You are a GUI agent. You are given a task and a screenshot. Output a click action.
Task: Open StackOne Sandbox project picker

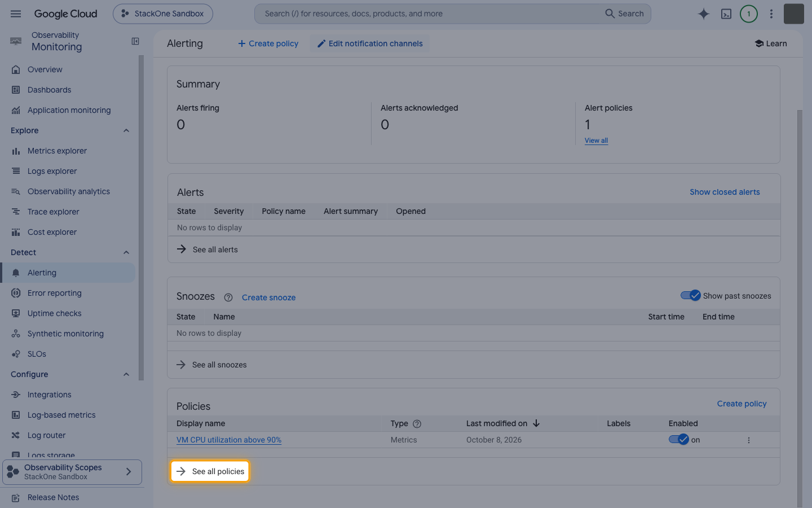163,14
